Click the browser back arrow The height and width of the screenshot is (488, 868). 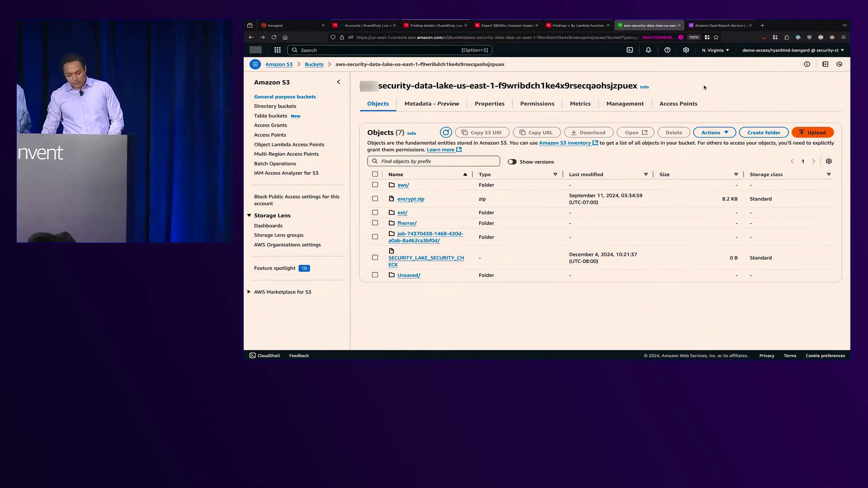pyautogui.click(x=251, y=38)
